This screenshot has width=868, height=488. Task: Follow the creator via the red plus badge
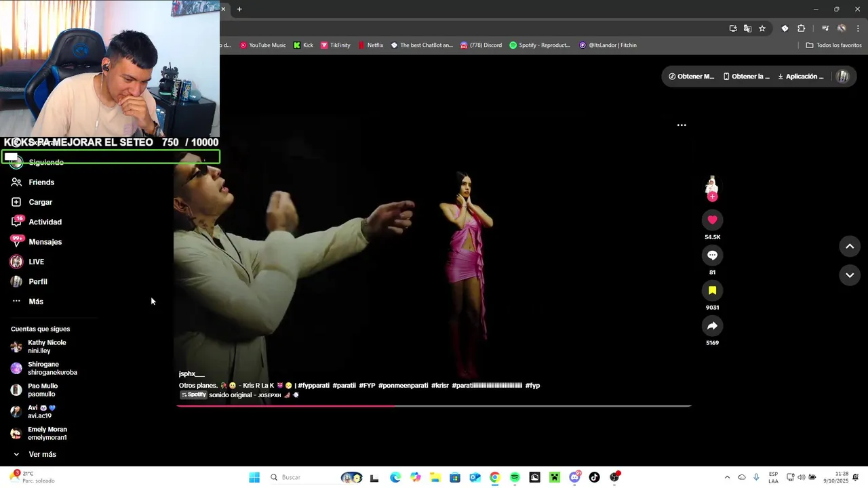pyautogui.click(x=712, y=197)
